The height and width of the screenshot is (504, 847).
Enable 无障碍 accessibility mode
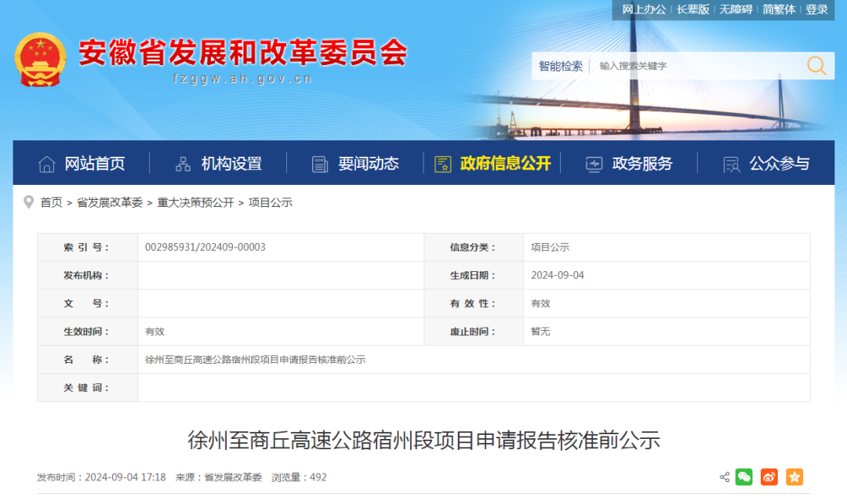tap(734, 9)
